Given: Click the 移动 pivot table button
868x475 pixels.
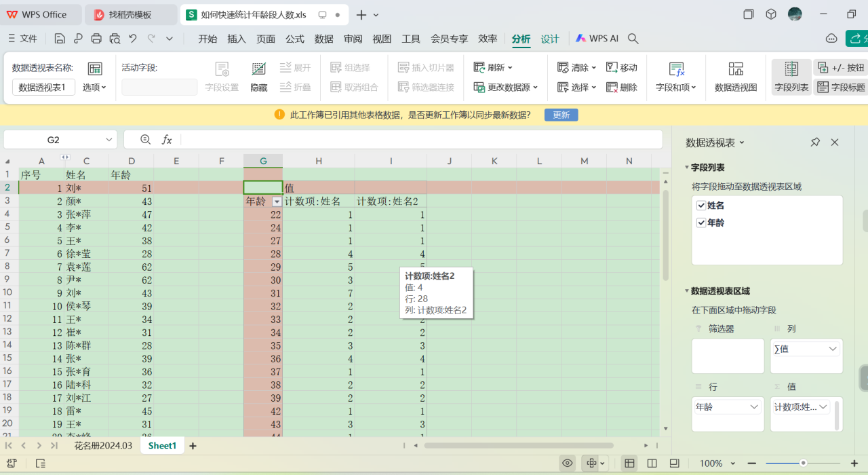Looking at the screenshot, I should point(621,67).
